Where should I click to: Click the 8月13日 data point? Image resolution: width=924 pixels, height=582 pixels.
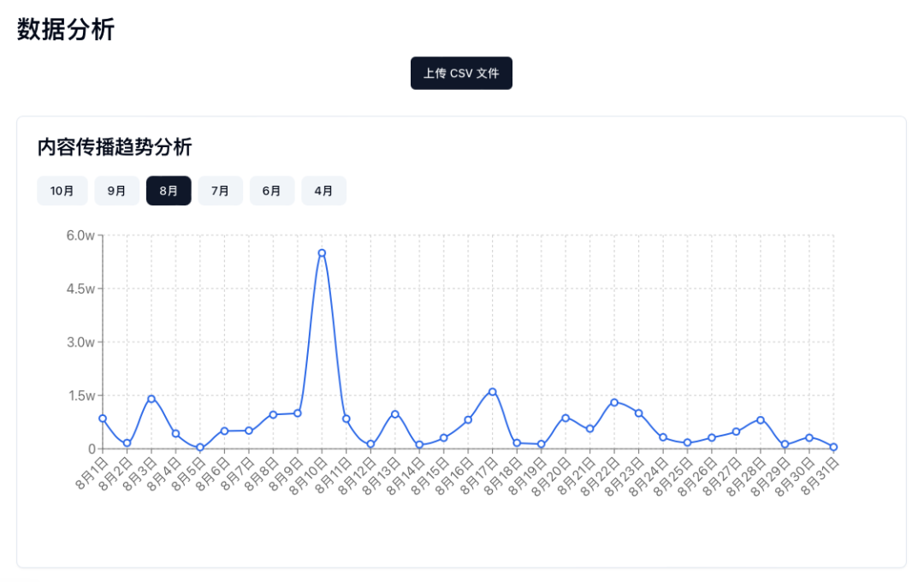394,414
